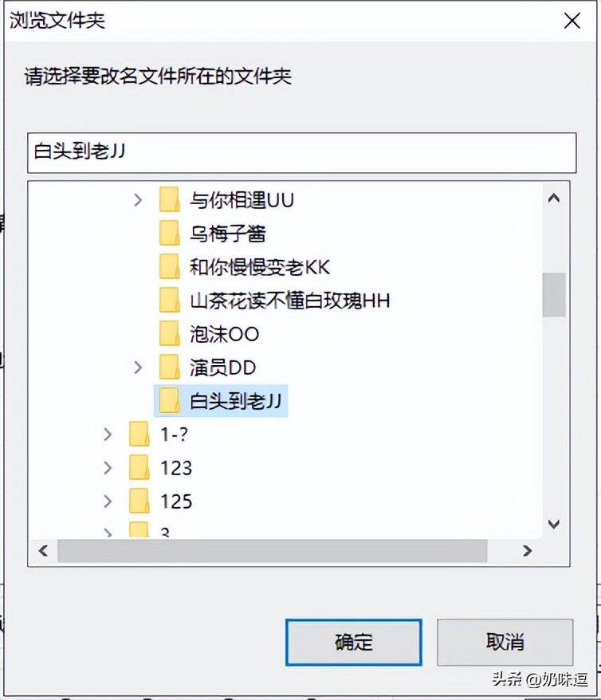Select the 泡沫OO folder icon
Screen dimensions: 601x700
[169, 334]
